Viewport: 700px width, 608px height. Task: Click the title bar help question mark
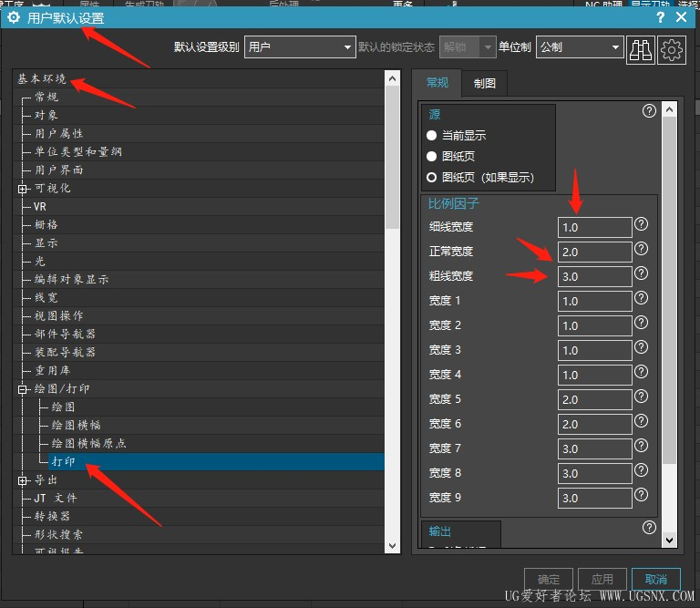(660, 17)
